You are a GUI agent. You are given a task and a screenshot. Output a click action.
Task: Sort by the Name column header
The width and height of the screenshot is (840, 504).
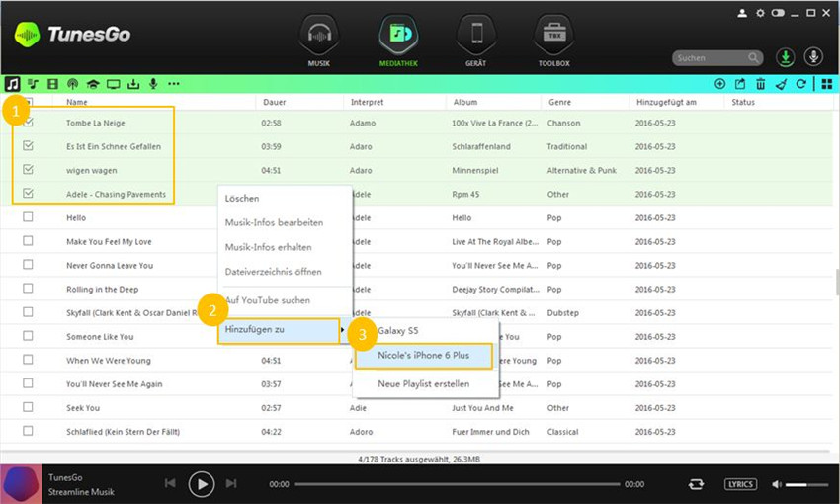[x=77, y=102]
